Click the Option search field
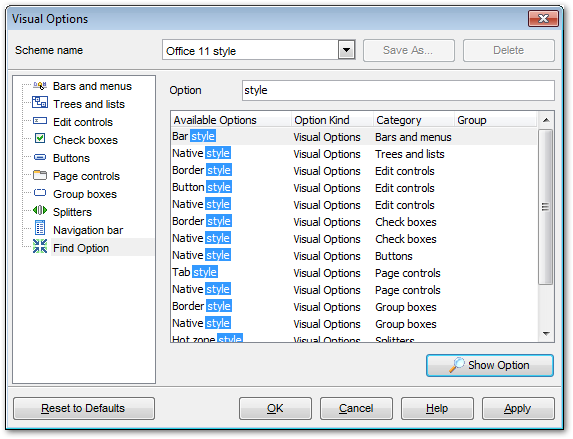 coord(398,90)
